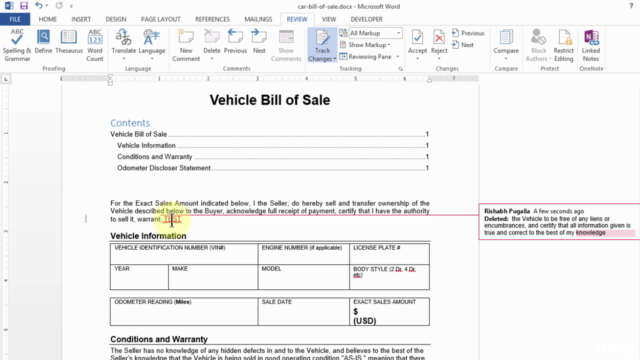Image resolution: width=640 pixels, height=360 pixels.
Task: Toggle the Reviewing Pane
Action: (x=366, y=57)
